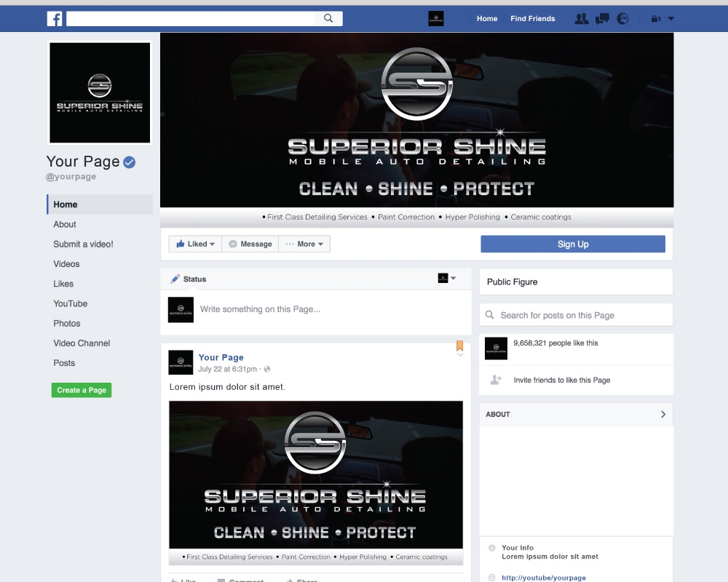The width and height of the screenshot is (728, 582).
Task: Open the Messages icon in the navbar
Action: [x=602, y=18]
